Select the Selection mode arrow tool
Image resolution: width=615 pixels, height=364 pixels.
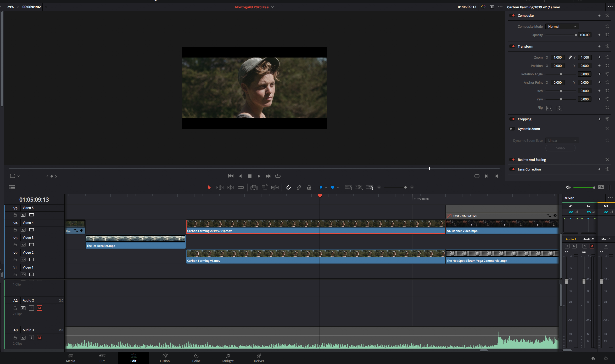pyautogui.click(x=209, y=187)
